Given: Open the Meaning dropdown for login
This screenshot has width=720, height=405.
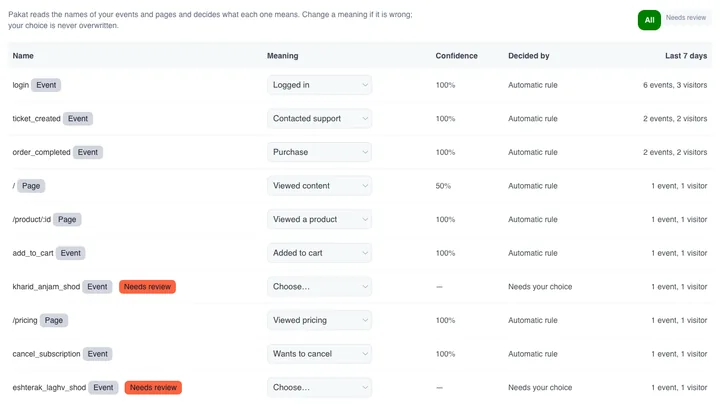Looking at the screenshot, I should coord(319,85).
